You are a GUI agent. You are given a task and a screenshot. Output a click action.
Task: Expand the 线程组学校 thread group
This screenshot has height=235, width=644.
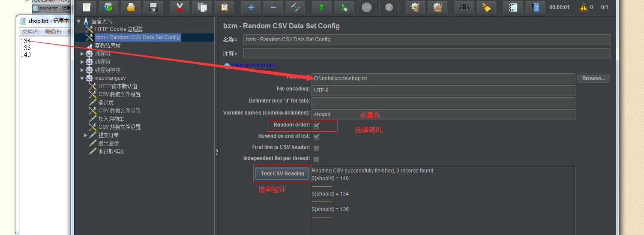click(82, 70)
